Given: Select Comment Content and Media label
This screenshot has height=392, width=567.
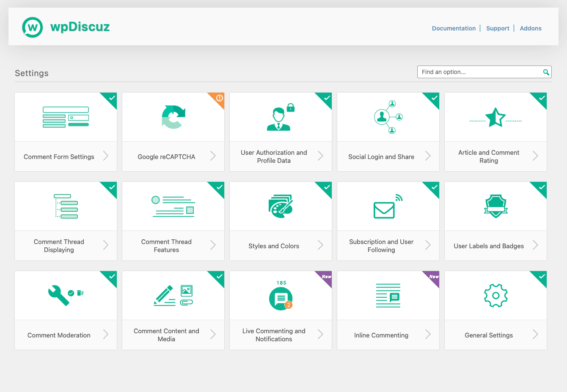Looking at the screenshot, I should point(166,335).
